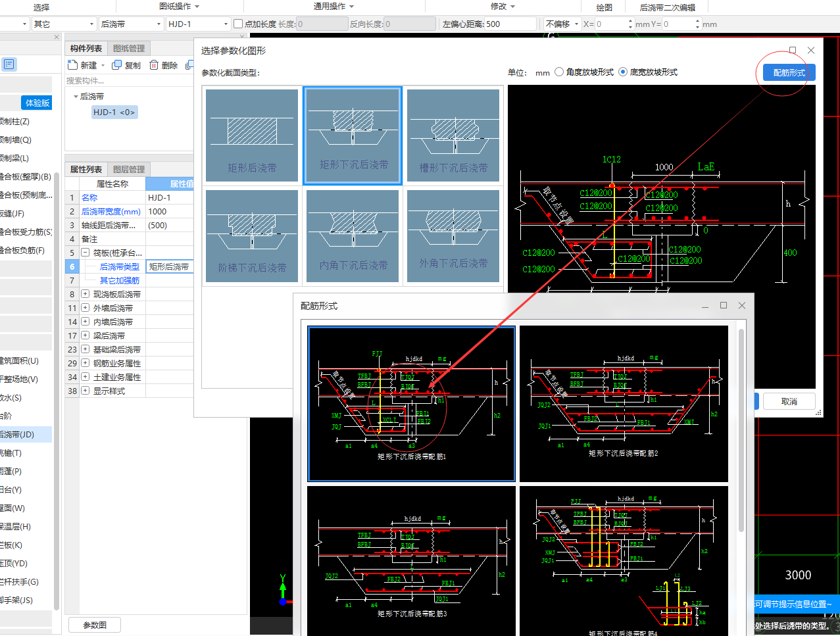Select the 底宽放坡形式 radio button

[x=623, y=72]
